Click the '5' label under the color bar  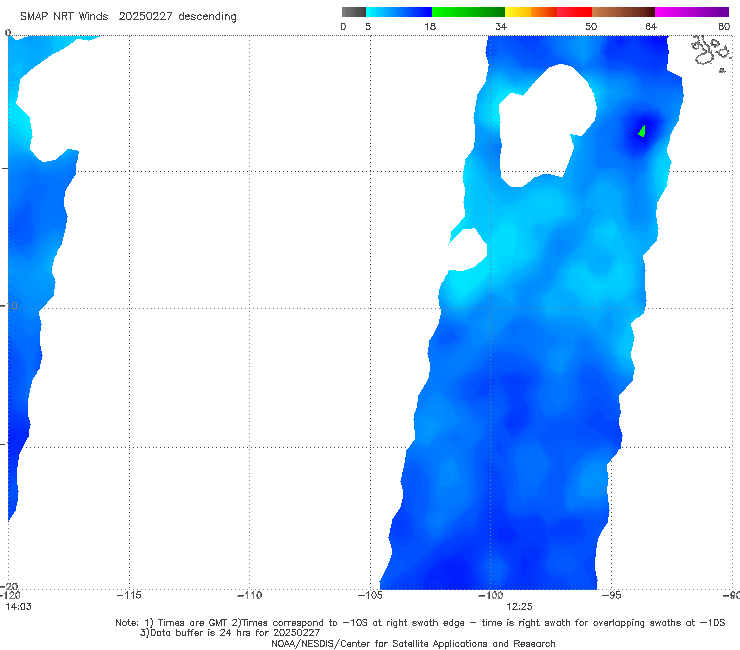[x=368, y=26]
